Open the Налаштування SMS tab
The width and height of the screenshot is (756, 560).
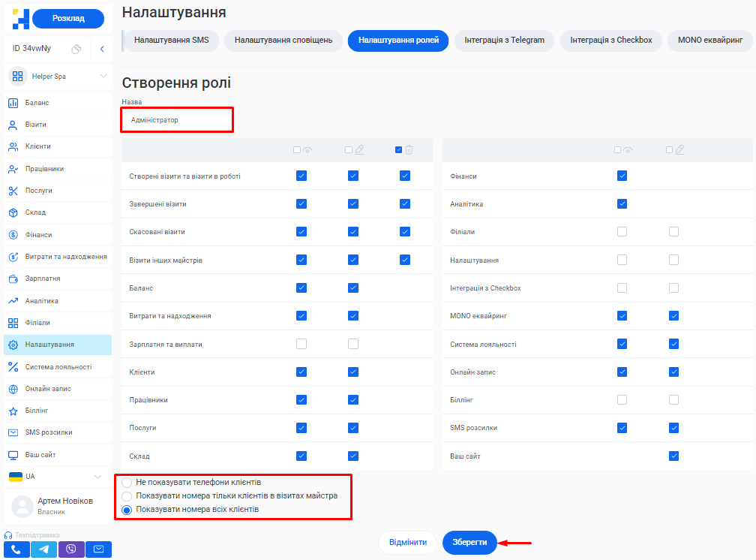point(171,41)
